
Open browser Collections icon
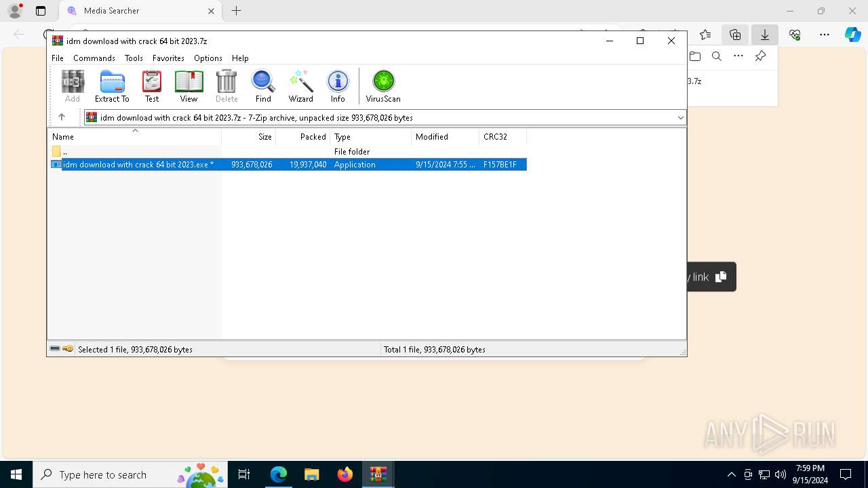(x=735, y=35)
